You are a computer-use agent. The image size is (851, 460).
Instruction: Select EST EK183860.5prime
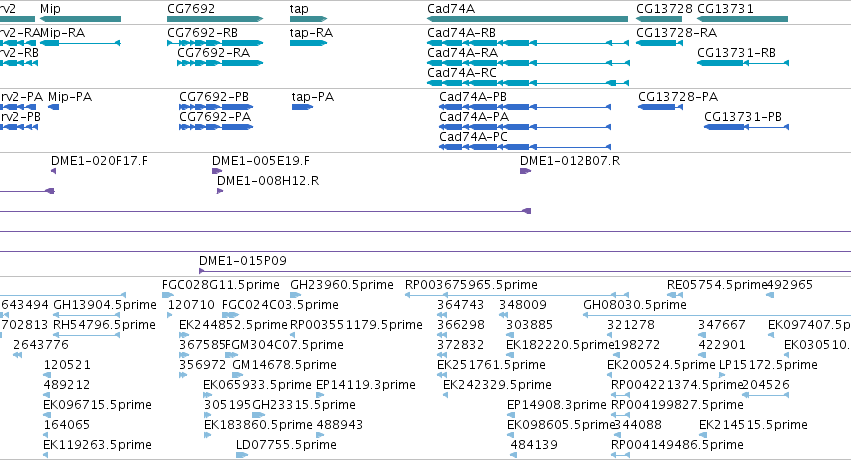pos(207,436)
